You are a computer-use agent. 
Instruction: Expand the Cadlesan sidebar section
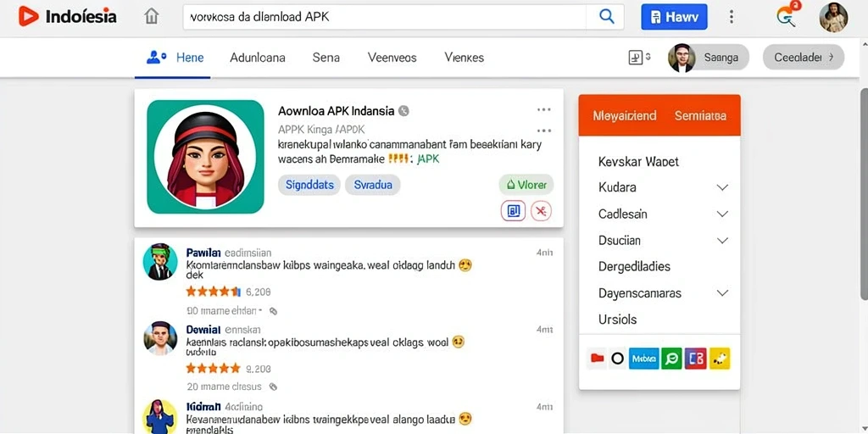coord(722,214)
